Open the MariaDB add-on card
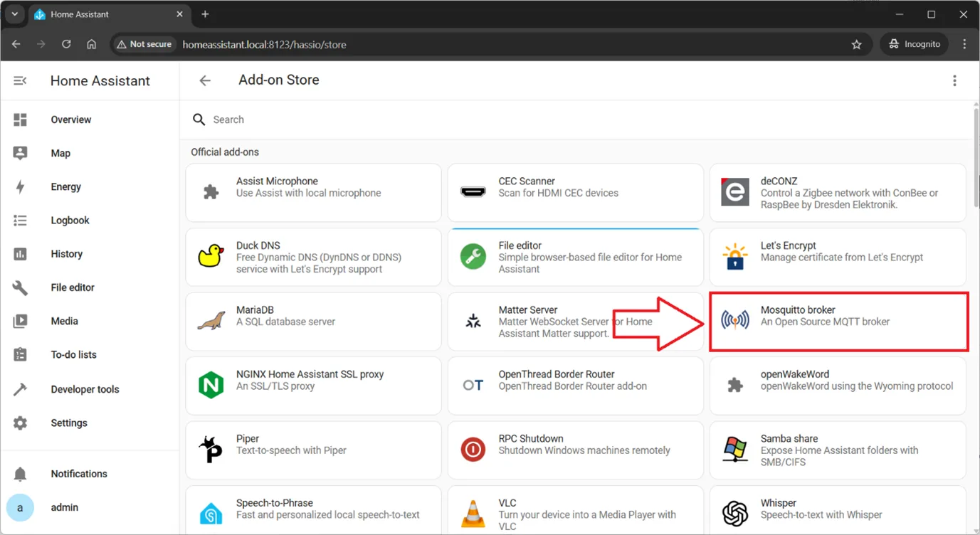980x535 pixels. point(313,321)
